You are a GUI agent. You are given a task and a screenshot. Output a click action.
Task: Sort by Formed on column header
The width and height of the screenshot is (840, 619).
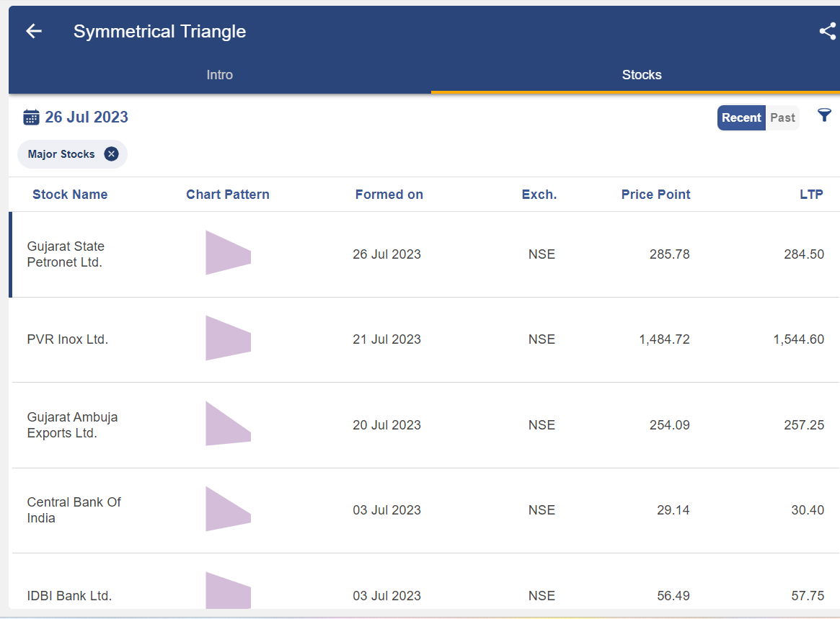[x=389, y=195]
